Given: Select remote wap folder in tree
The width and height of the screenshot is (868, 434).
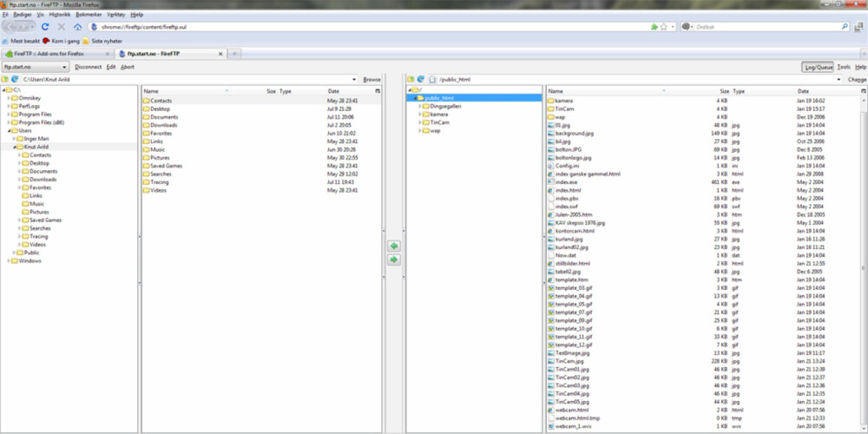Looking at the screenshot, I should tap(431, 131).
